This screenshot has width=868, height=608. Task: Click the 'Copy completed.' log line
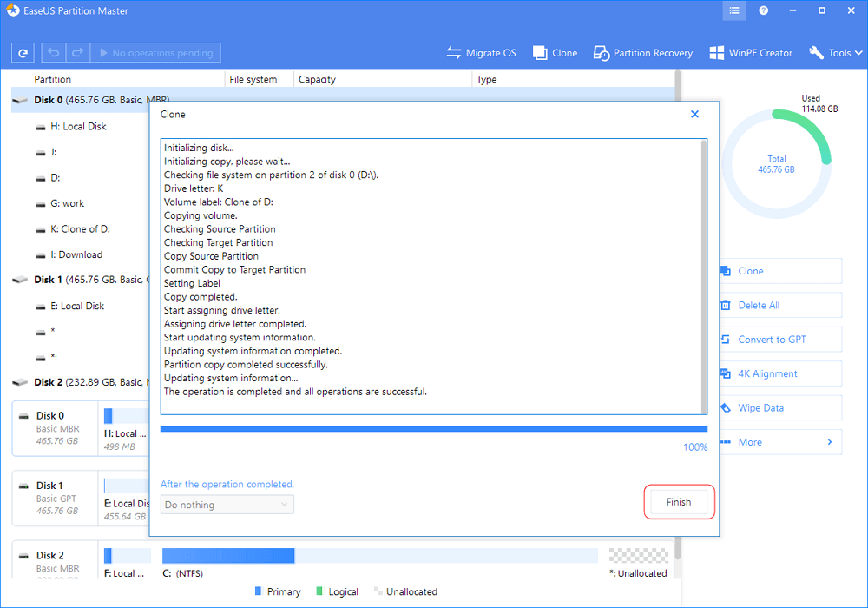click(x=201, y=297)
